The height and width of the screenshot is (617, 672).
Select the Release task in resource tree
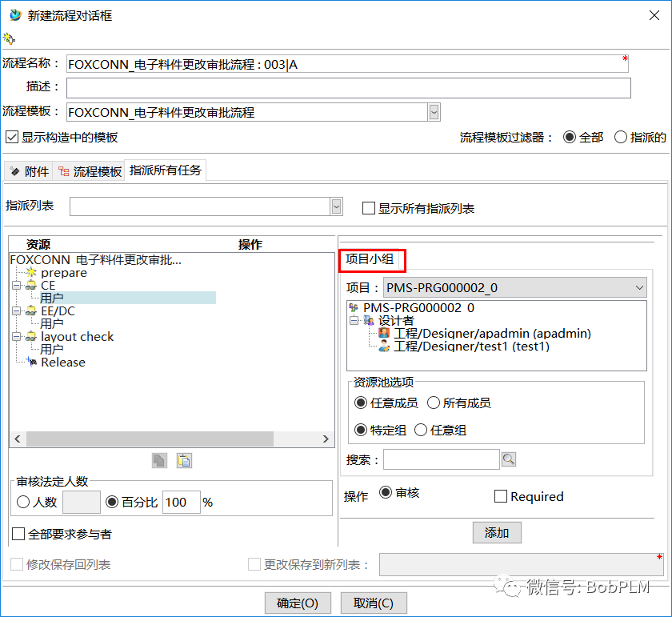click(63, 362)
